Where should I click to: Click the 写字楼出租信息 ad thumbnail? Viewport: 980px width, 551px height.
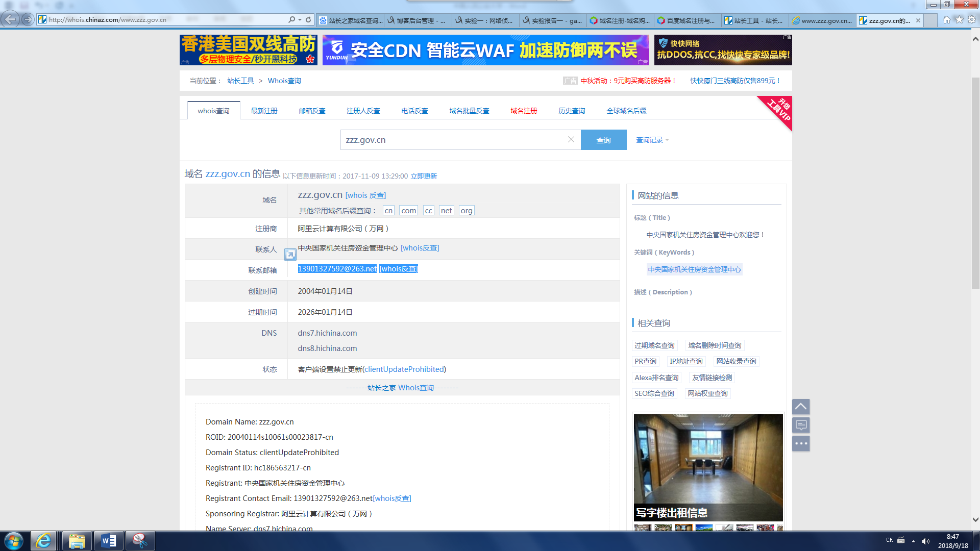[708, 467]
